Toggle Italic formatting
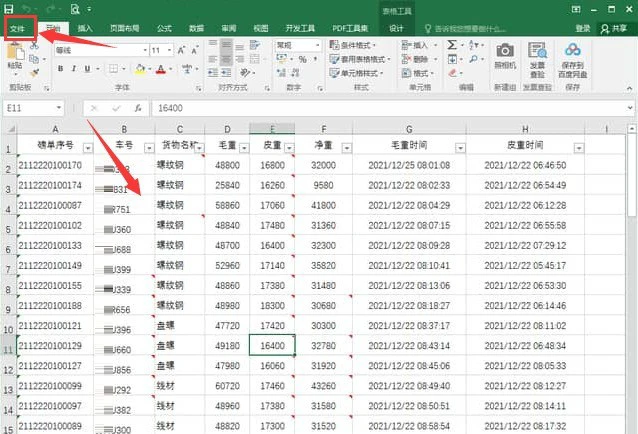 click(74, 69)
